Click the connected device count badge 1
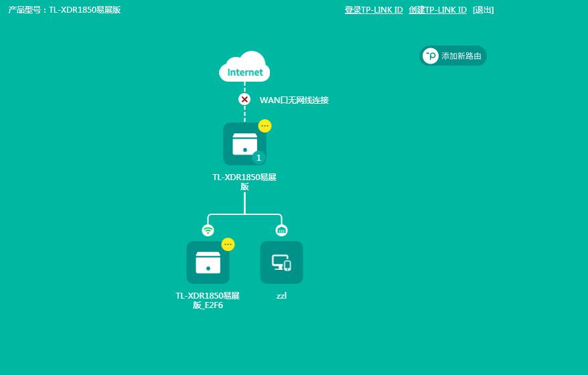Screen dimensions: 588x375 259,158
